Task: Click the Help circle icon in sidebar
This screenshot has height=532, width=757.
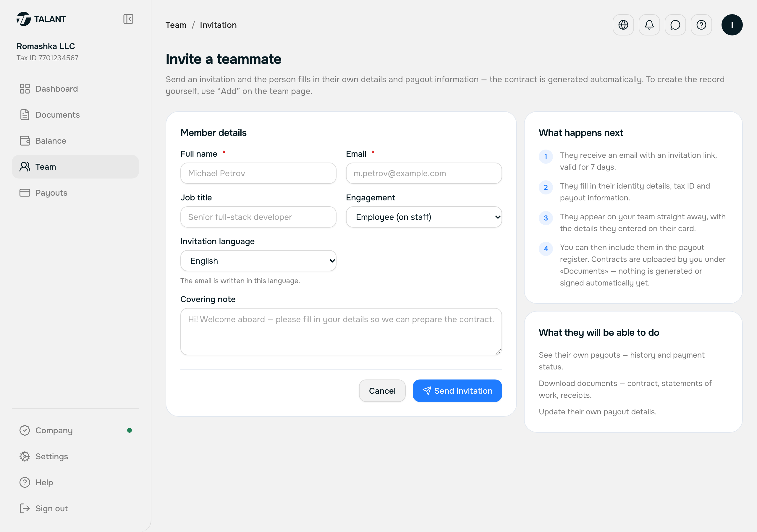Action: coord(25,483)
